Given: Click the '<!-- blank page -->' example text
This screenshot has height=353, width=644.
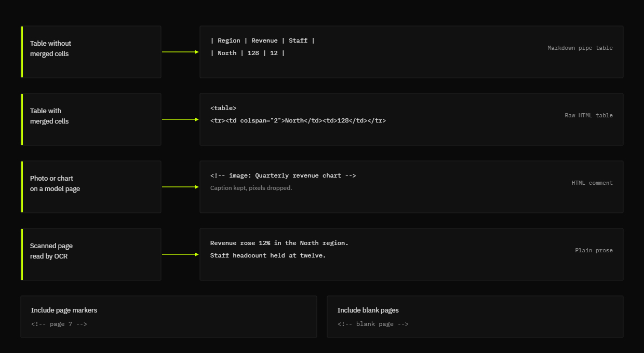Looking at the screenshot, I should [373, 324].
